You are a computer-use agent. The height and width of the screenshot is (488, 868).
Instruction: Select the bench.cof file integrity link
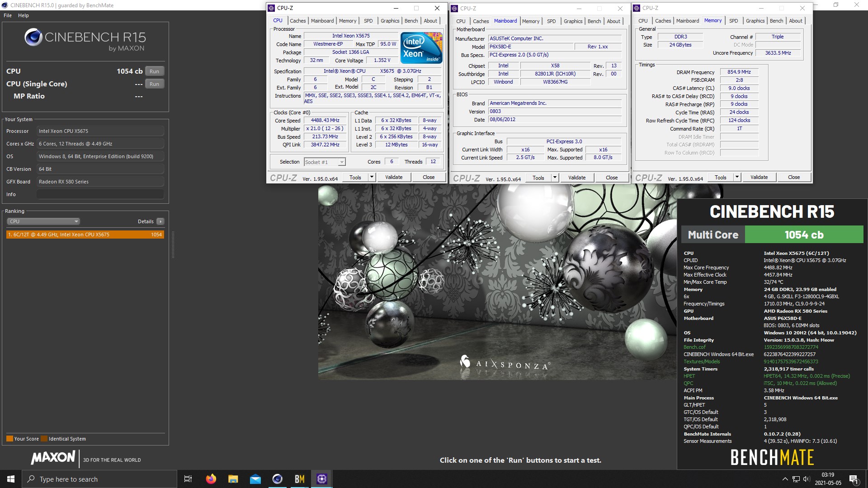[x=693, y=347]
